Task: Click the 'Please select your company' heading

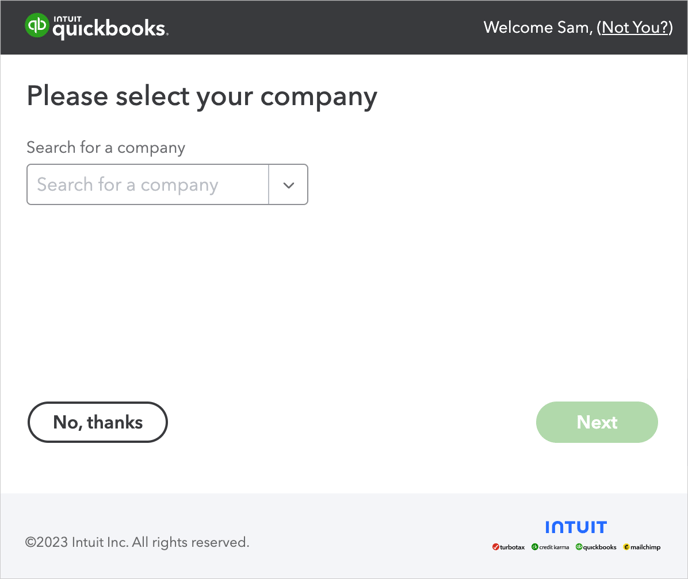Action: click(x=202, y=96)
